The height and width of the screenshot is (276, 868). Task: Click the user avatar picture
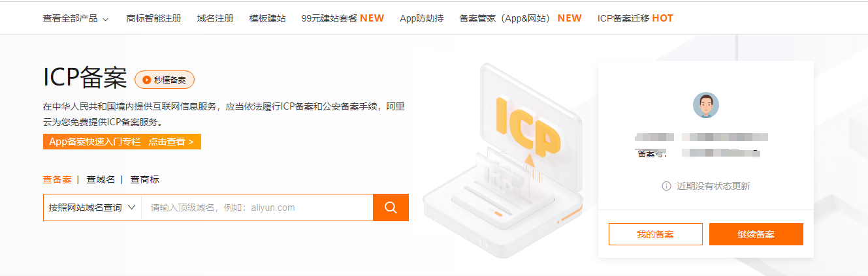(705, 105)
